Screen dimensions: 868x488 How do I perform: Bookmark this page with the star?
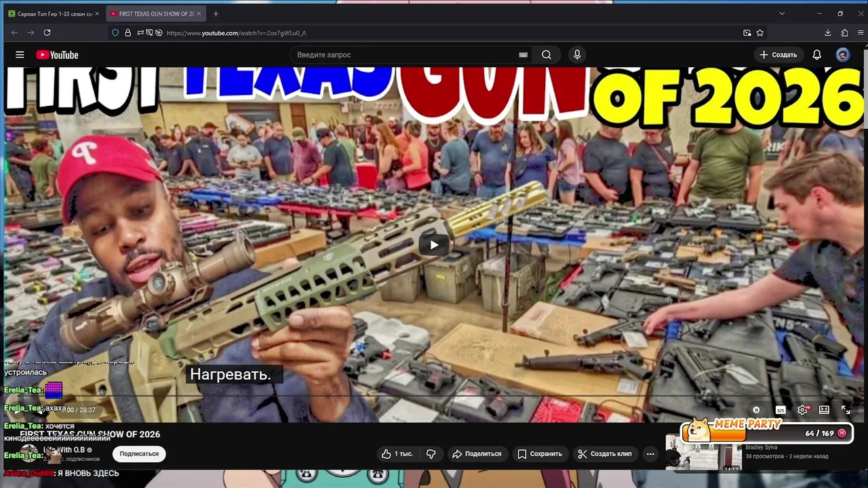coord(760,33)
